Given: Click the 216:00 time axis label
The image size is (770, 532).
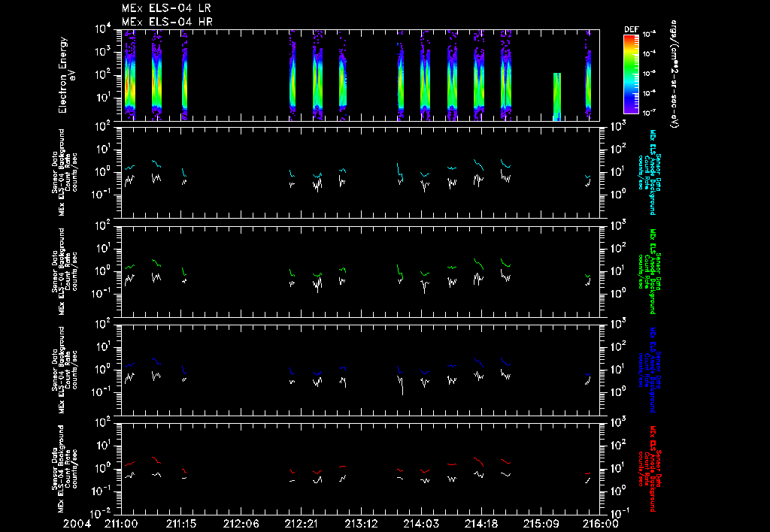Looking at the screenshot, I should 601,524.
